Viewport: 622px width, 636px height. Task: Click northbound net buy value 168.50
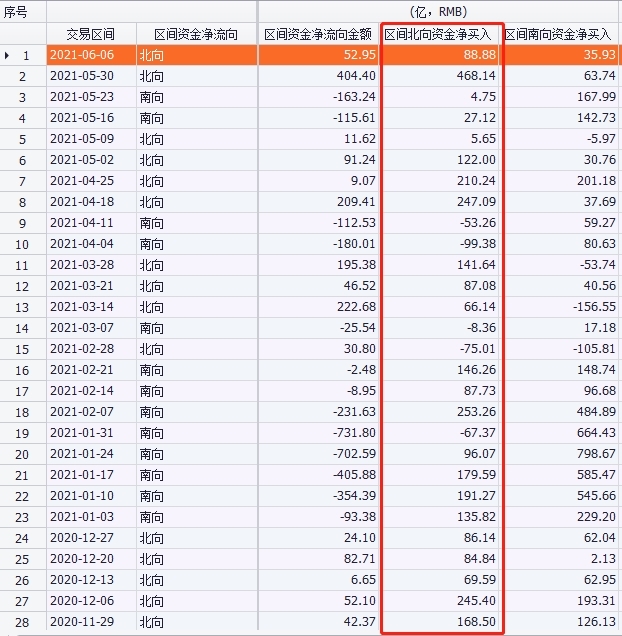point(439,622)
